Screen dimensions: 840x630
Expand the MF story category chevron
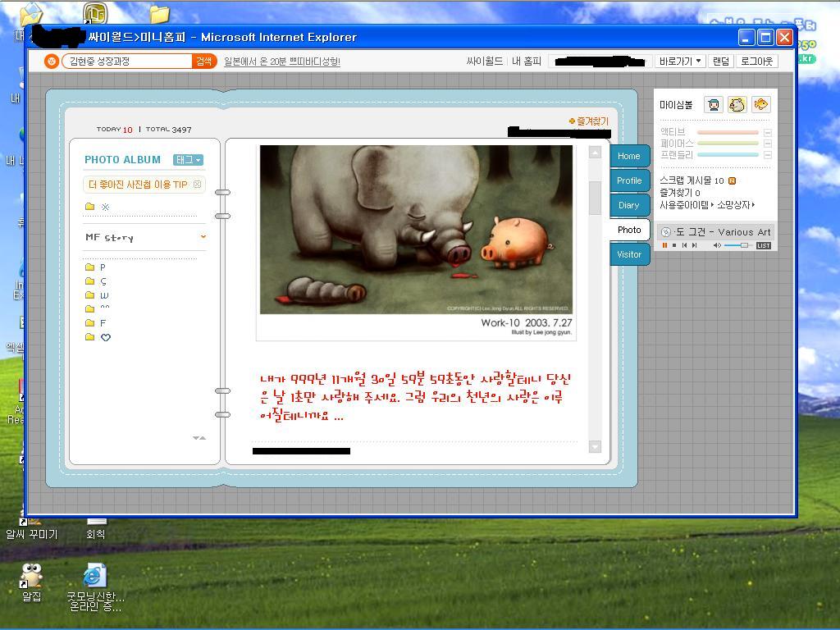pos(203,237)
